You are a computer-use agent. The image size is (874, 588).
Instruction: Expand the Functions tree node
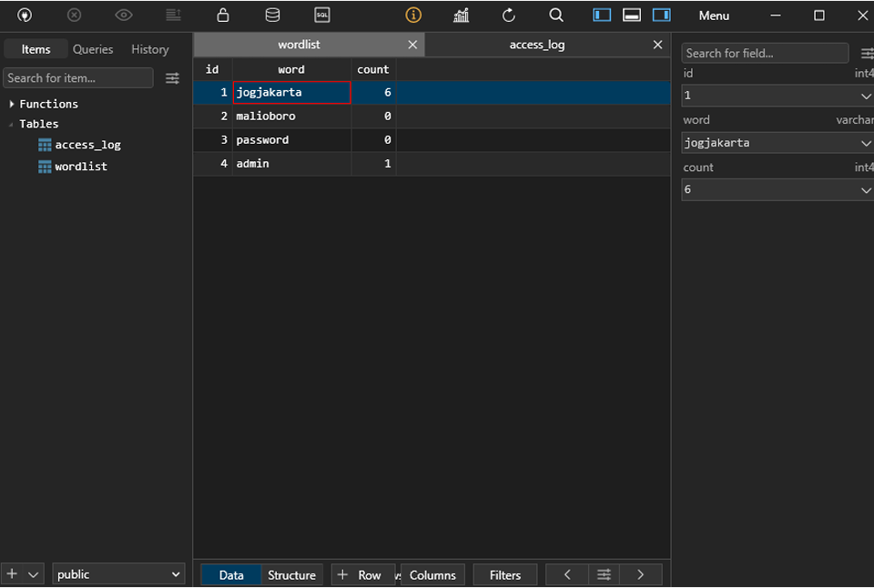click(x=12, y=104)
